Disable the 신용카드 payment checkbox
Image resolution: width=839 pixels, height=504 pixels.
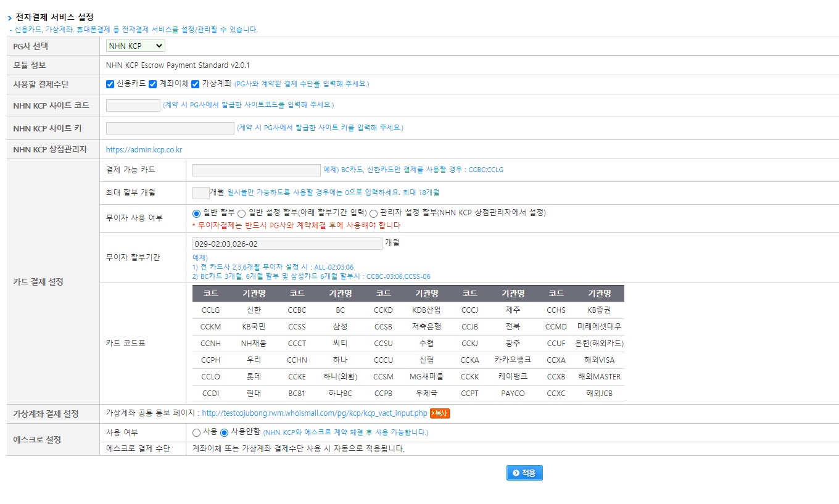tap(110, 85)
